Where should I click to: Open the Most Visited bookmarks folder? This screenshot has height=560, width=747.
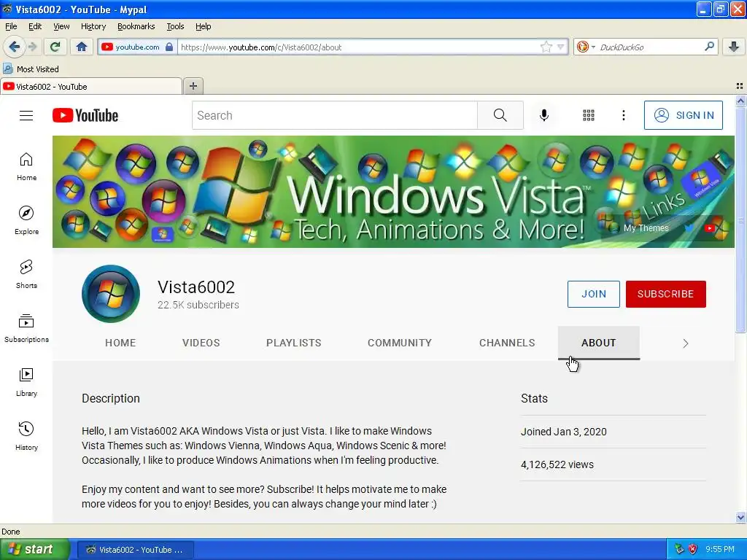coord(31,69)
